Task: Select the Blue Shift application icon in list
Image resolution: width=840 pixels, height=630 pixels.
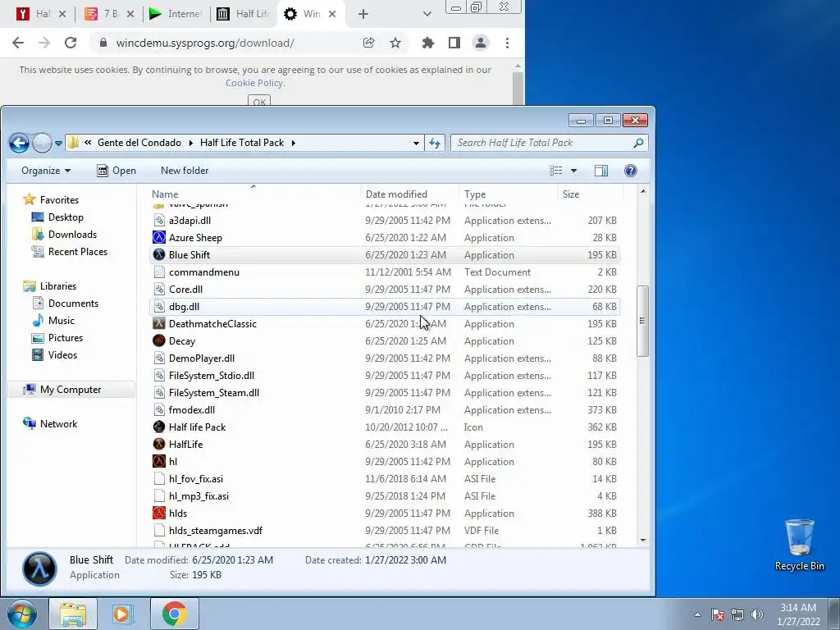Action: point(159,254)
